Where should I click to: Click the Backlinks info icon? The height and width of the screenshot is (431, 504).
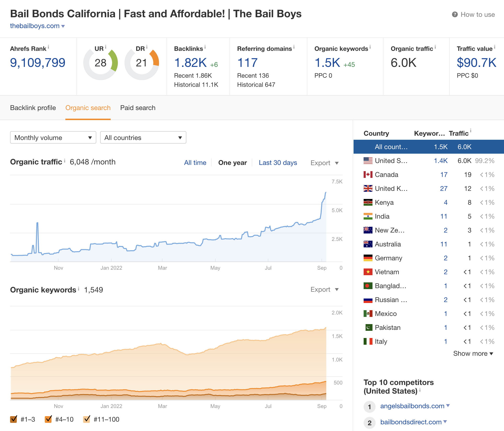click(205, 47)
